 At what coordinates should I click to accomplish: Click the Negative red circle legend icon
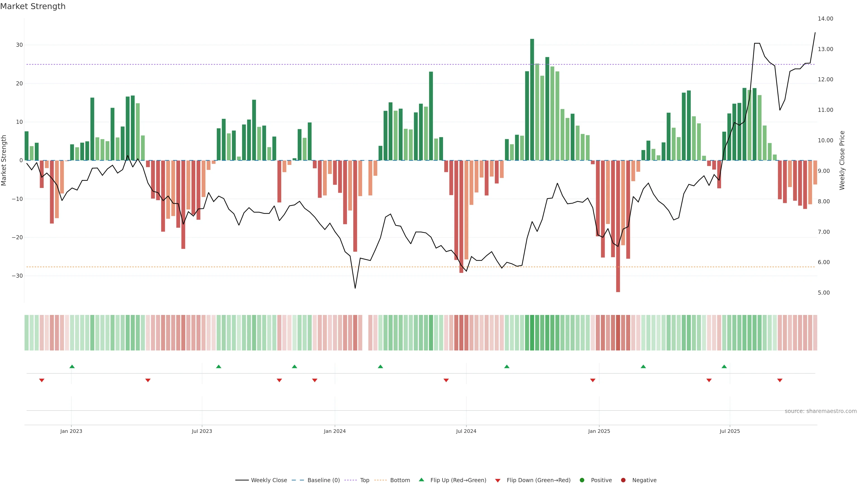(623, 480)
